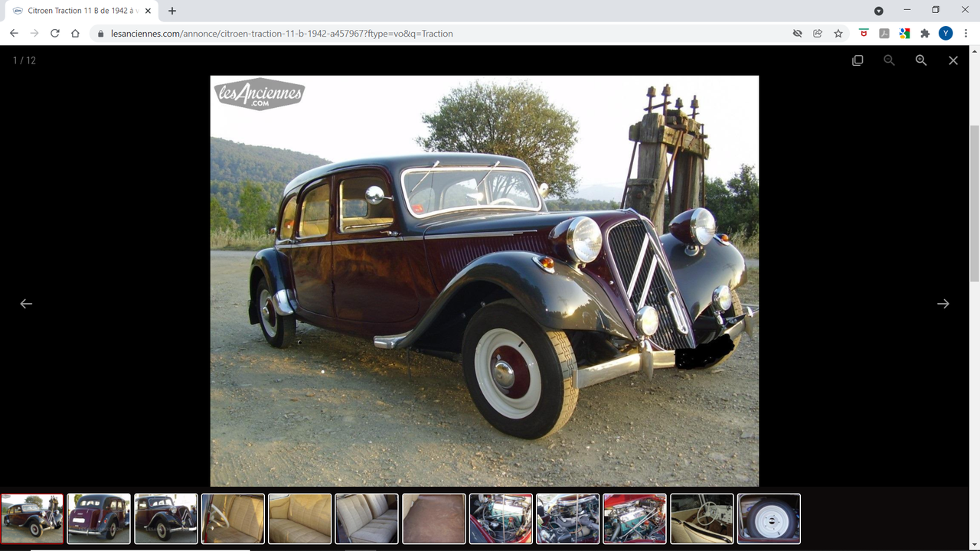Screen dimensions: 980x551
Task: Toggle the gallery thumbnails strip
Action: [x=857, y=60]
